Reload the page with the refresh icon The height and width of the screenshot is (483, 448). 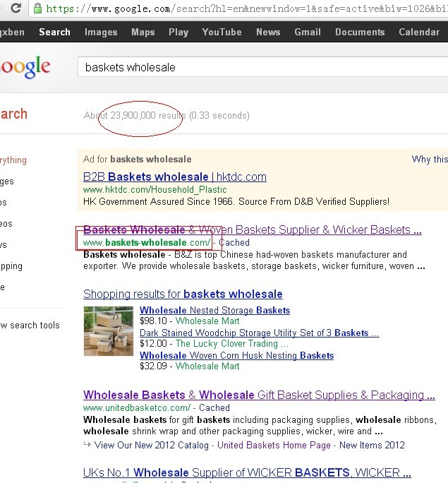pyautogui.click(x=16, y=7)
